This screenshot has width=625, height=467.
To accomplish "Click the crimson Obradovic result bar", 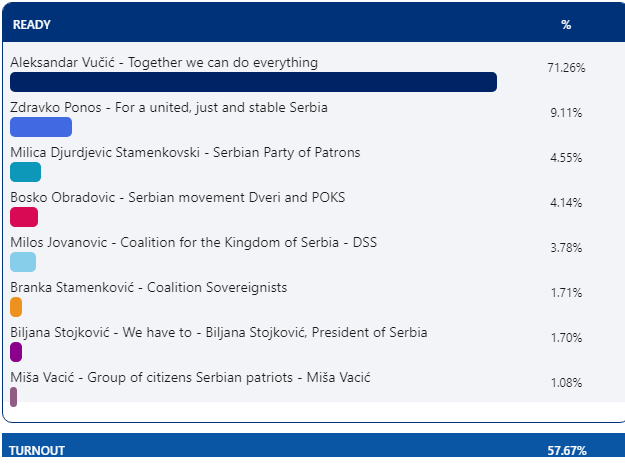I will click(x=24, y=217).
